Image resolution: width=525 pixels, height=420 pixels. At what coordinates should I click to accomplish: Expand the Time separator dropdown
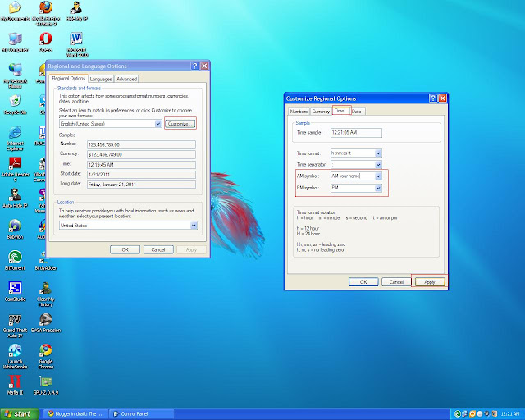click(x=378, y=164)
